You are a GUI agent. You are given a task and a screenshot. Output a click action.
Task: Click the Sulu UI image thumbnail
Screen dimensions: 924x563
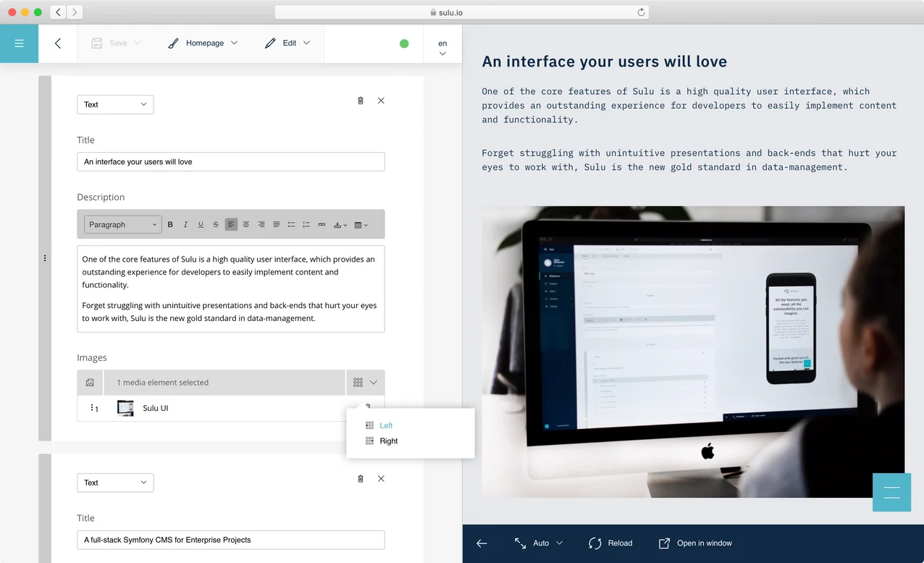pyautogui.click(x=125, y=408)
